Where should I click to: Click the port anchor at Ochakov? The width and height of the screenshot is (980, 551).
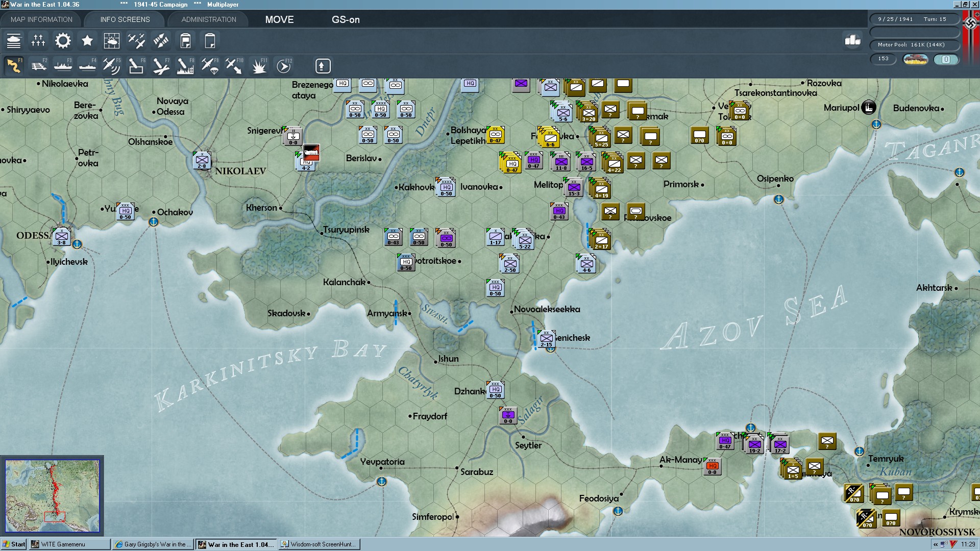click(153, 222)
